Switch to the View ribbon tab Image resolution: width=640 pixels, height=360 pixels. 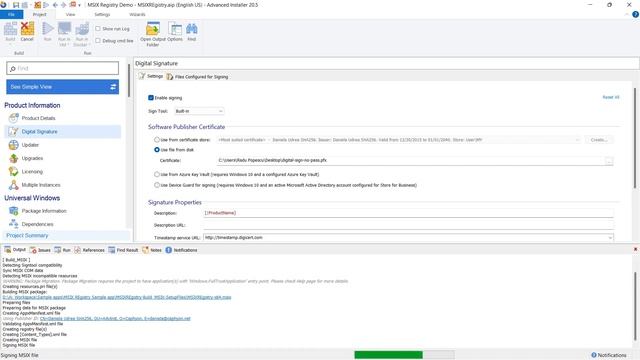pyautogui.click(x=71, y=14)
